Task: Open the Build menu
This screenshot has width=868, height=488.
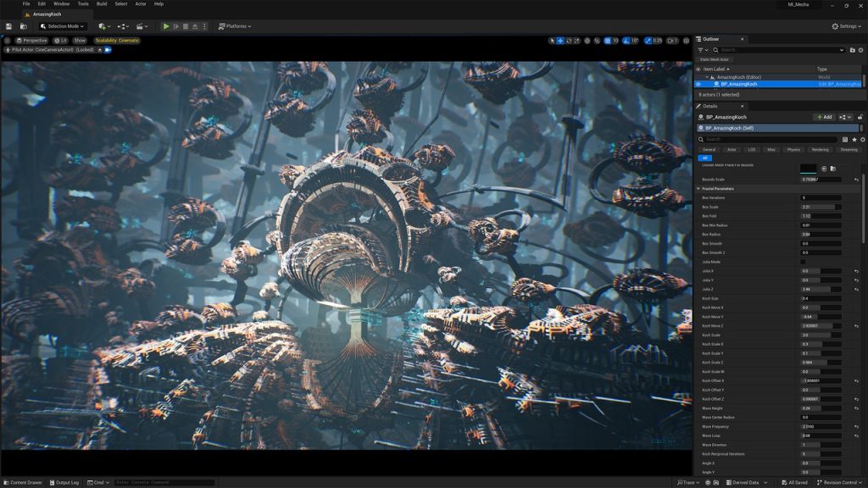Action: tap(102, 3)
